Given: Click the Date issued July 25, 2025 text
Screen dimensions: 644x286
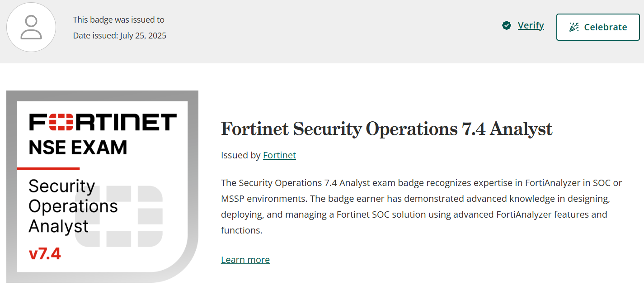Looking at the screenshot, I should point(120,36).
